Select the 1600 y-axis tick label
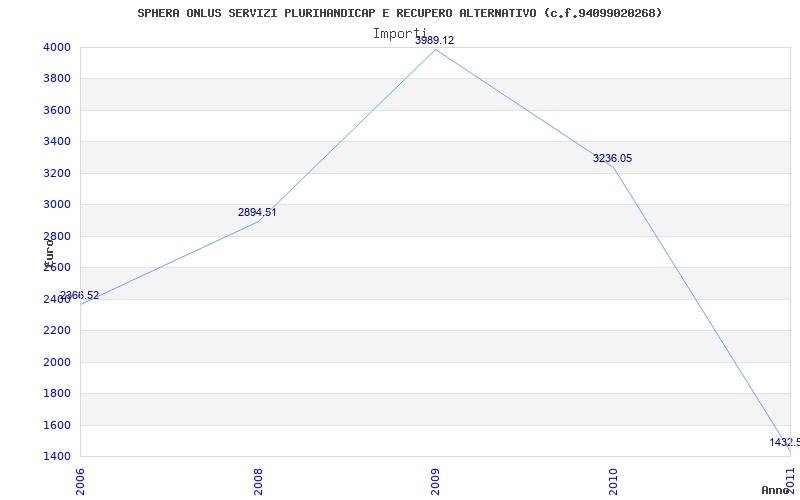The height and width of the screenshot is (500, 800). pos(57,425)
